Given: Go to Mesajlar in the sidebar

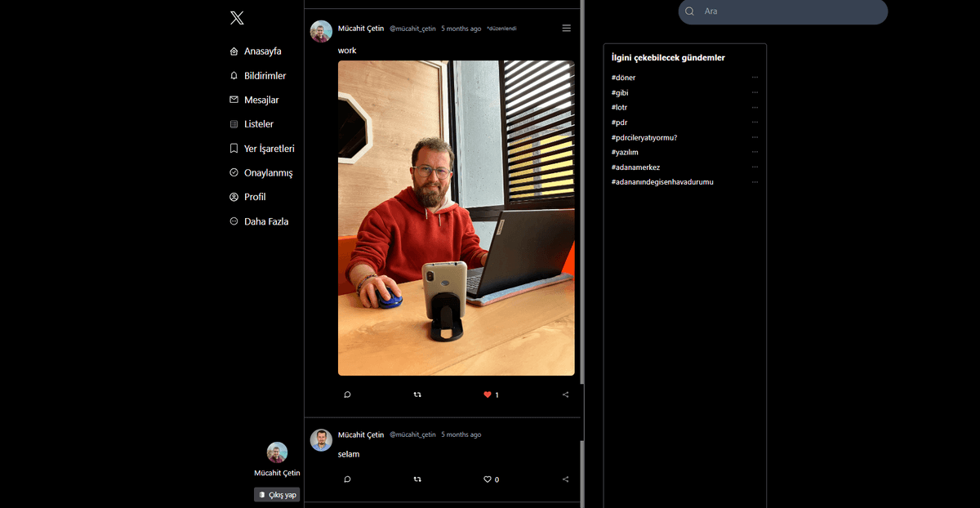Looking at the screenshot, I should [x=261, y=100].
